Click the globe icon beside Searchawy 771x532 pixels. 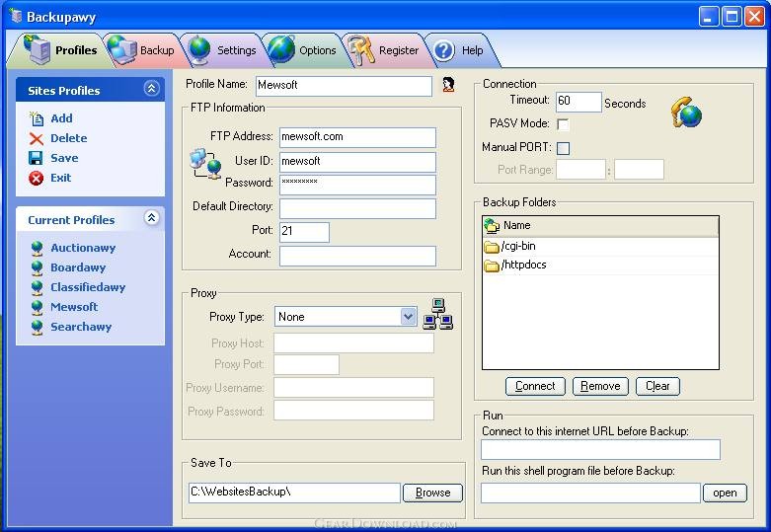37,327
